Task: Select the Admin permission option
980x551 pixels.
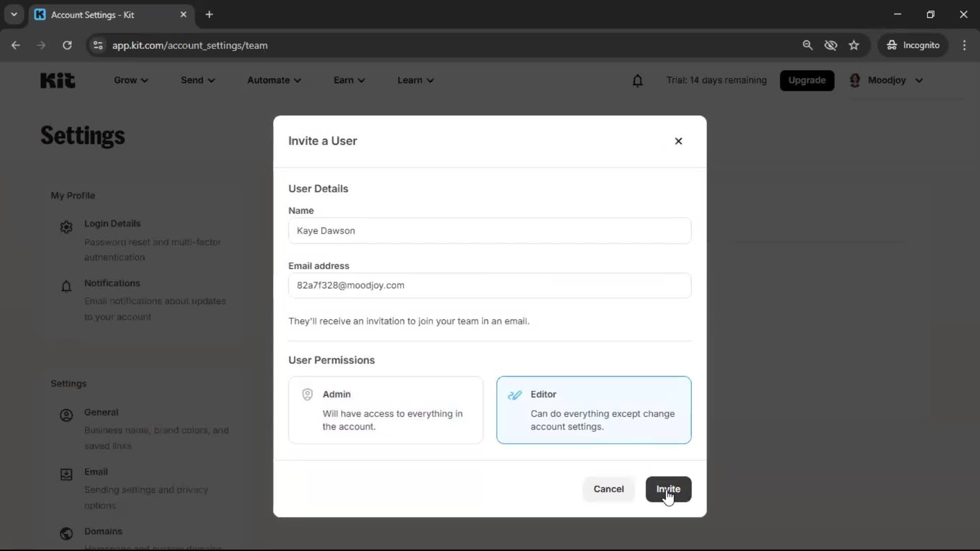Action: click(x=385, y=410)
